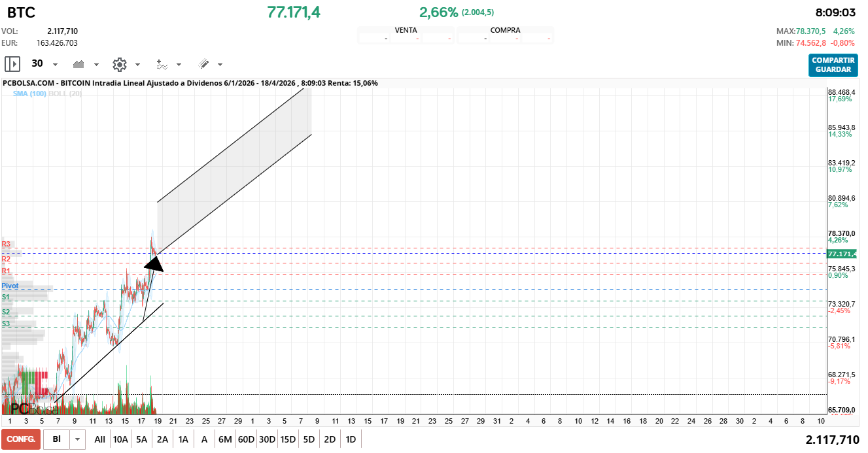868x453 pixels.
Task: Open the drawing tools dropdown arrow
Action: pyautogui.click(x=220, y=64)
